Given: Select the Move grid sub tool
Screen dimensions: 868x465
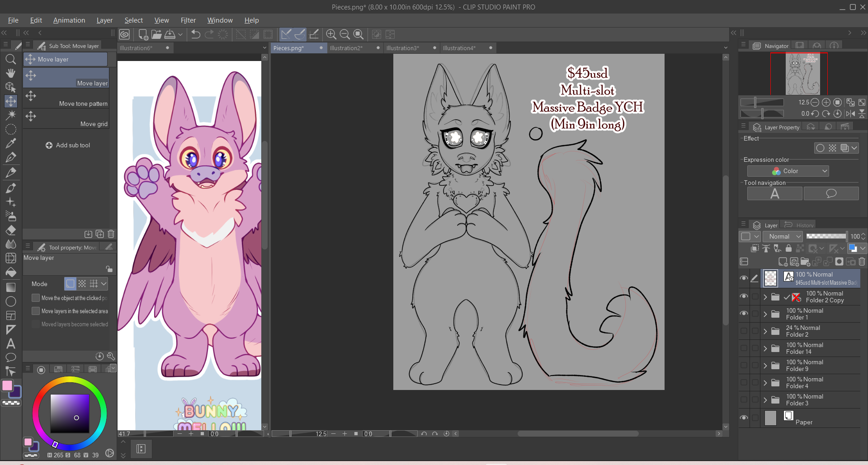Looking at the screenshot, I should point(66,119).
